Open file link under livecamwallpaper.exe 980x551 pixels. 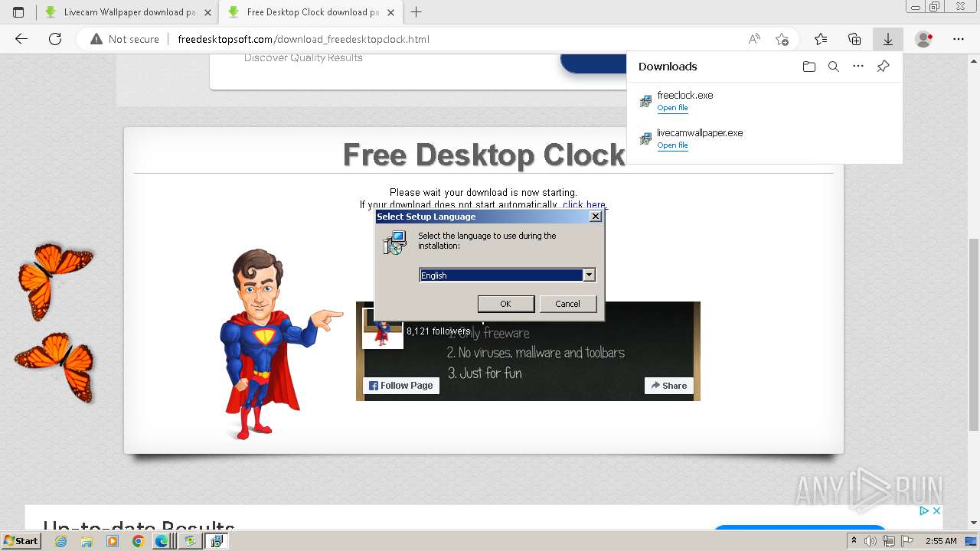tap(672, 145)
